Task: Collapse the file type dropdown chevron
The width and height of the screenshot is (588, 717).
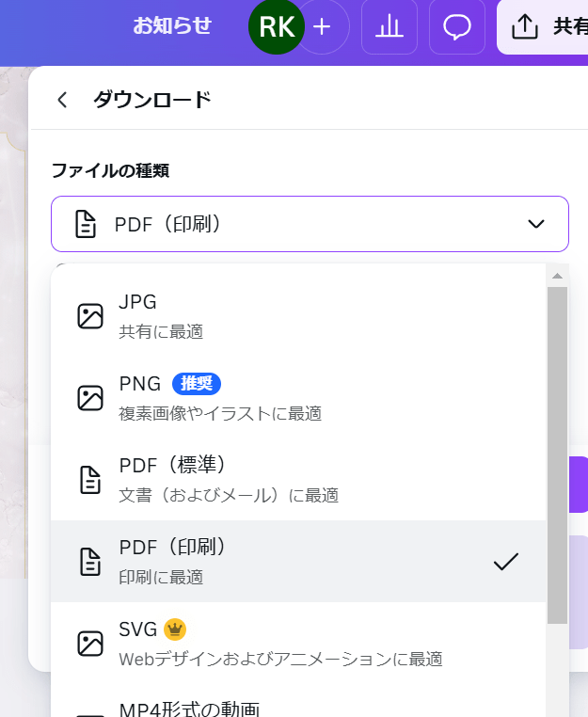Action: pos(536,224)
